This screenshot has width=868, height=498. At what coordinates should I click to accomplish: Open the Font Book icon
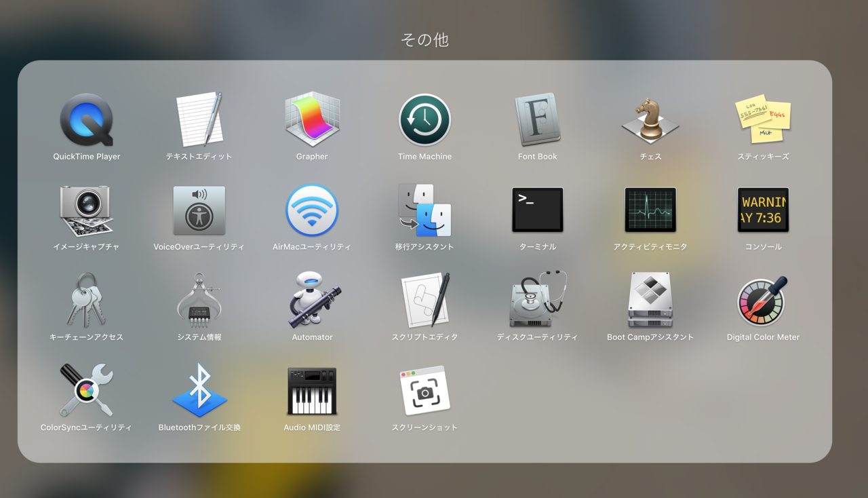tap(538, 119)
